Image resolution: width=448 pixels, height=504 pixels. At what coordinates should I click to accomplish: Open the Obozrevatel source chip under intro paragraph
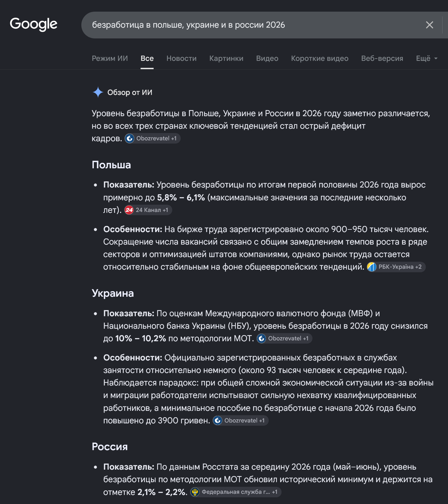pos(153,138)
